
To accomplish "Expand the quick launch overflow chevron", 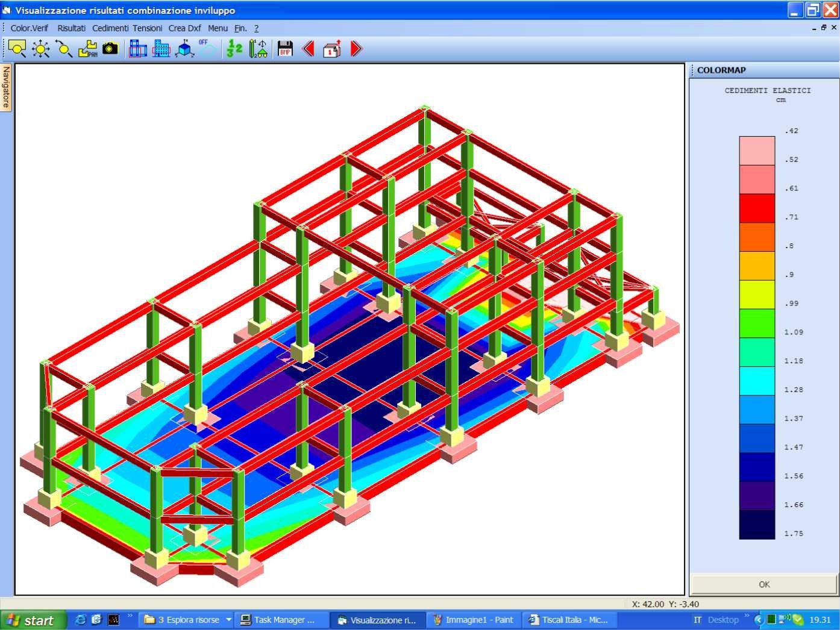I will pyautogui.click(x=130, y=616).
